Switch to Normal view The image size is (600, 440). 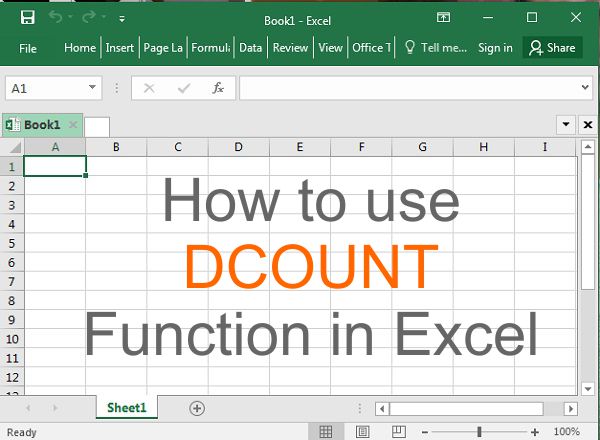[x=326, y=432]
